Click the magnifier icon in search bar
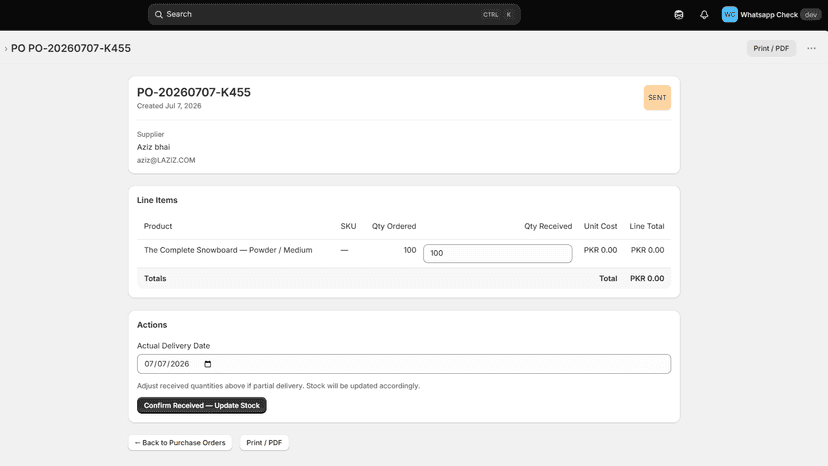828x466 pixels. 158,14
